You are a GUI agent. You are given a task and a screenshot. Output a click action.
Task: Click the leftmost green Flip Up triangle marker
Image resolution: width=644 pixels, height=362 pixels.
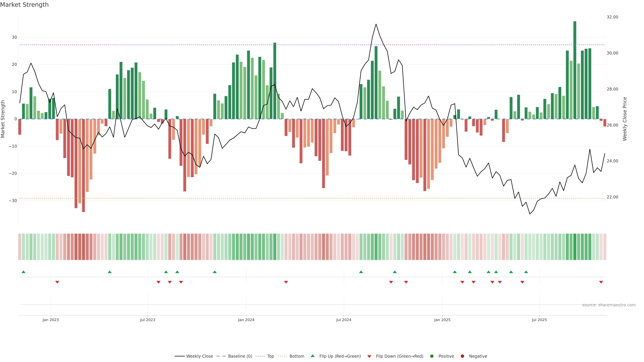pos(23,272)
